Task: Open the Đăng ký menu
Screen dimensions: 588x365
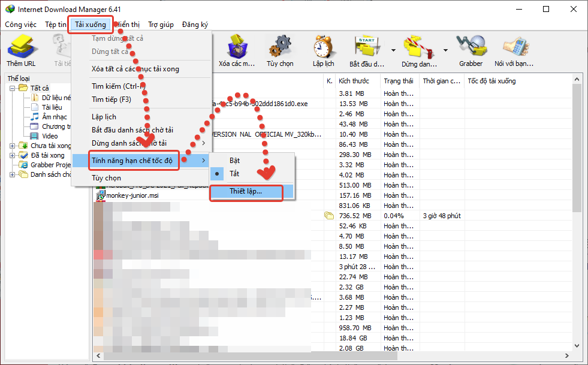Action: tap(195, 25)
